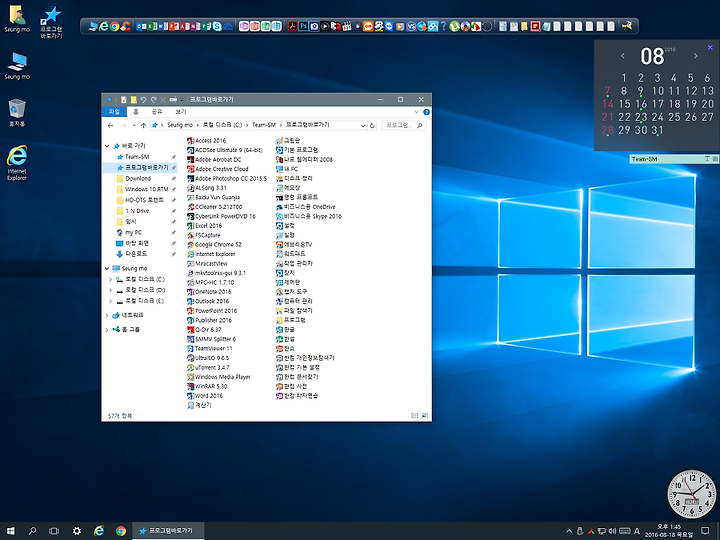Select Adobe Acrobat DC shortcut

[x=214, y=159]
